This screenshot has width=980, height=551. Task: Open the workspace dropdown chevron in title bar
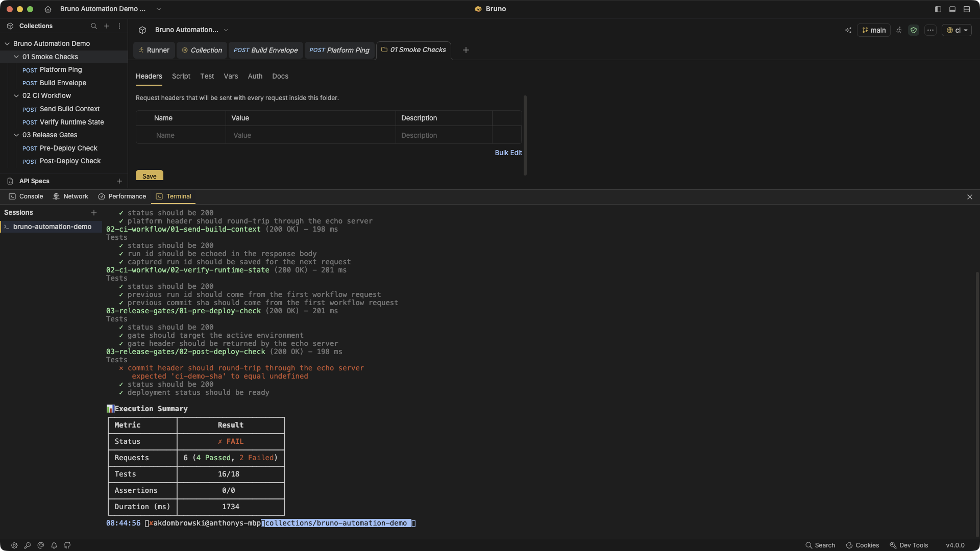159,9
